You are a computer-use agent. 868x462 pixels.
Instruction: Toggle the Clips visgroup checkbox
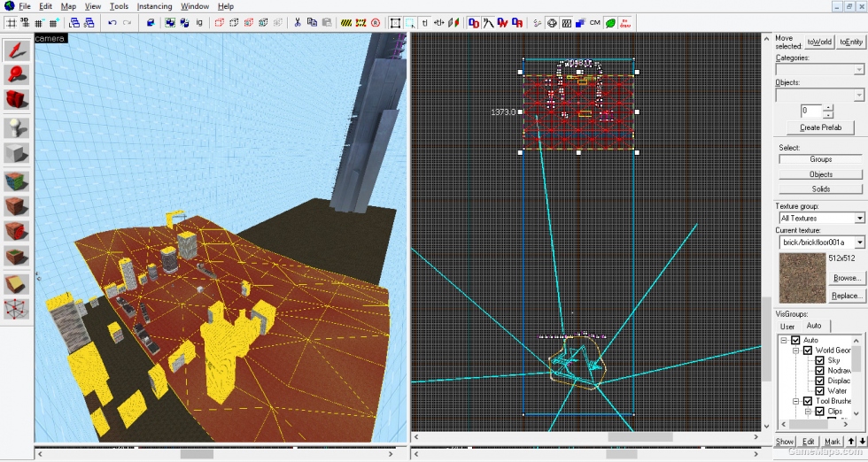click(820, 411)
